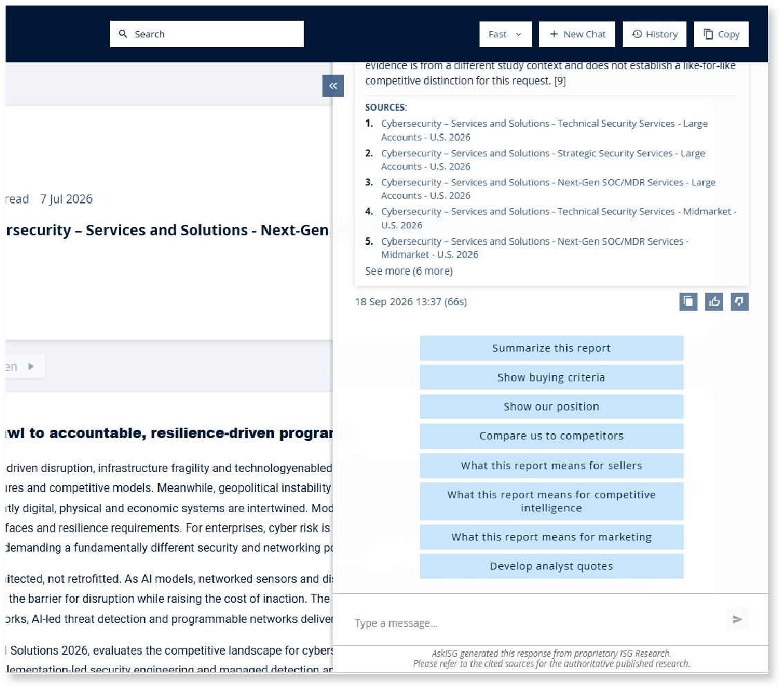Open Strategic Security Services Large Accounts source
The width and height of the screenshot is (784, 690).
(x=543, y=159)
